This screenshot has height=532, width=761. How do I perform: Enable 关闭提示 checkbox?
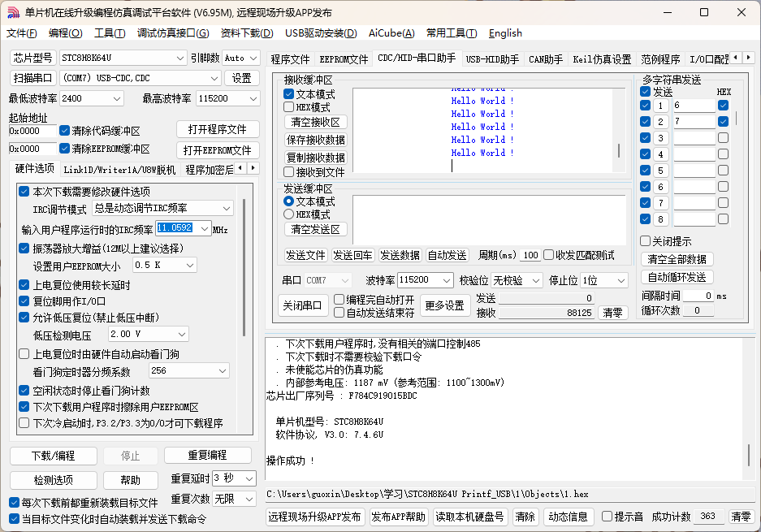click(646, 240)
